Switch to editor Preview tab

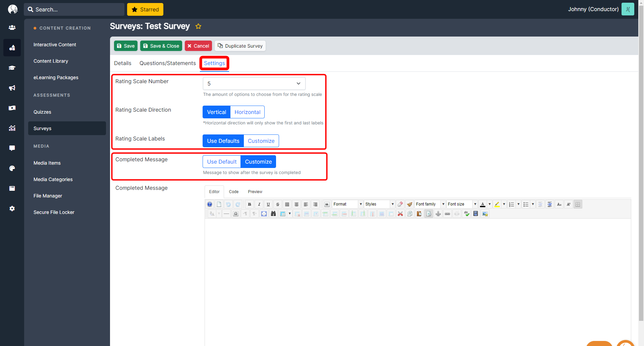[x=255, y=192]
